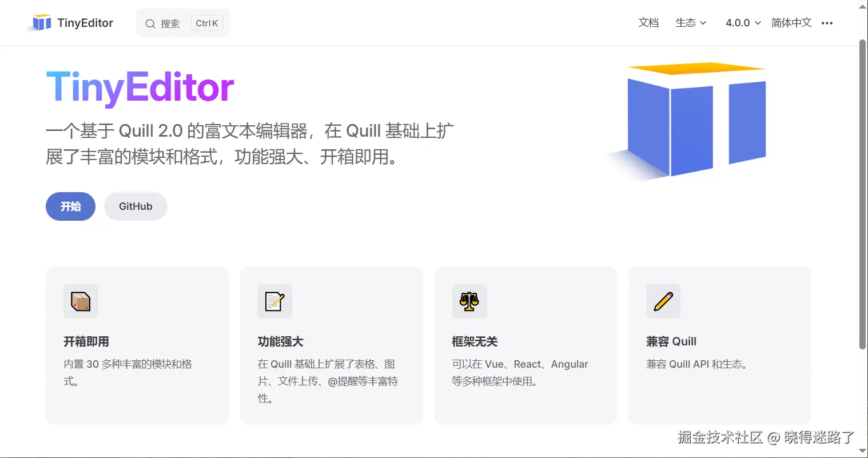
Task: Click the 功能强大 card heading
Action: [281, 341]
